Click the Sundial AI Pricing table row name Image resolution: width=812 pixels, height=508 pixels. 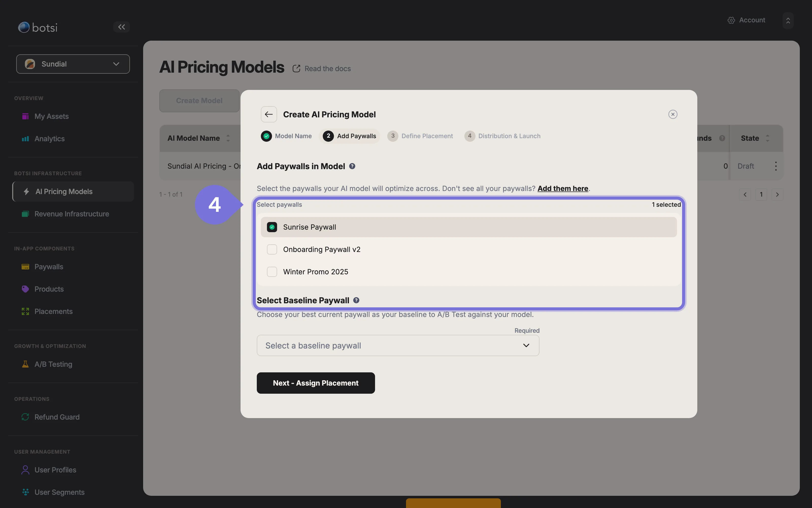(204, 166)
